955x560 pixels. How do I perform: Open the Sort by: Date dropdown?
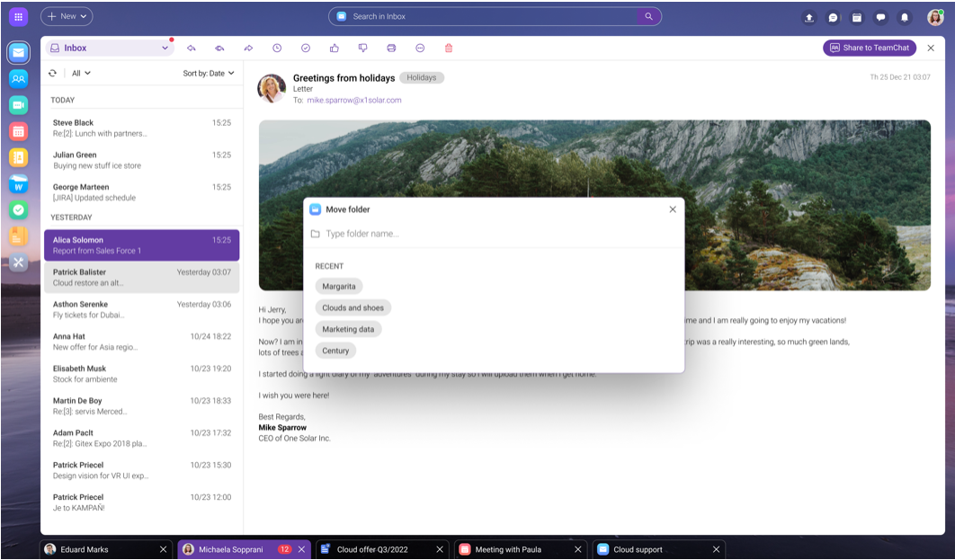(x=209, y=73)
